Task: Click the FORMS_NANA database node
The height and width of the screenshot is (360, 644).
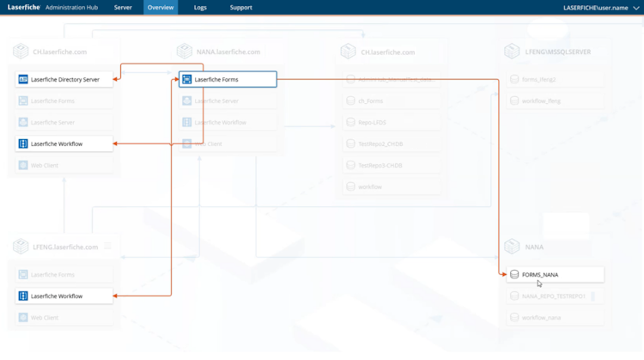Action: [x=556, y=275]
